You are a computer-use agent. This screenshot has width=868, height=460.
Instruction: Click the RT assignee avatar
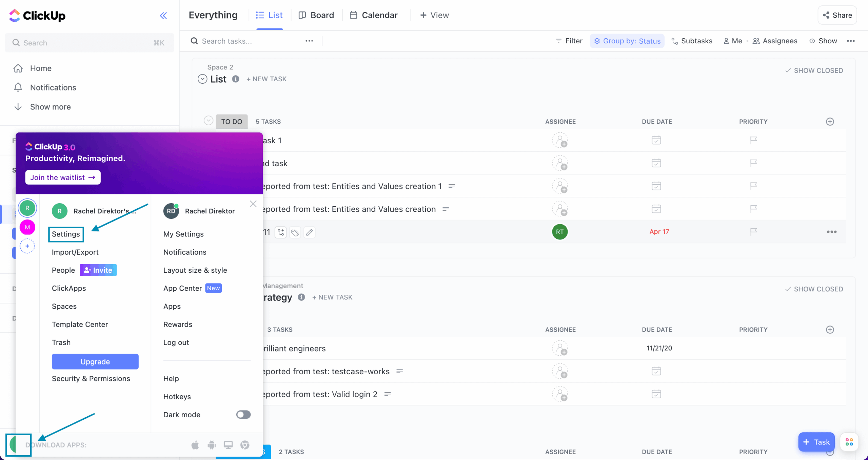click(560, 232)
